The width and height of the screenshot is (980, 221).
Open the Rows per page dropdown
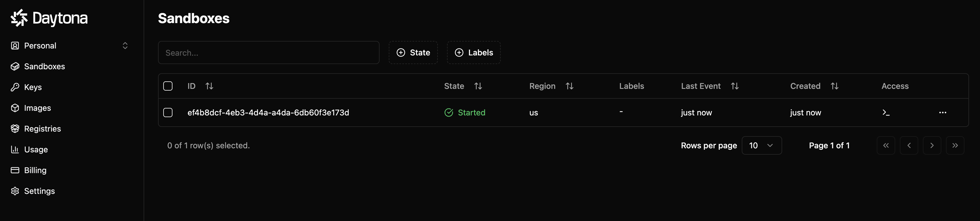762,145
